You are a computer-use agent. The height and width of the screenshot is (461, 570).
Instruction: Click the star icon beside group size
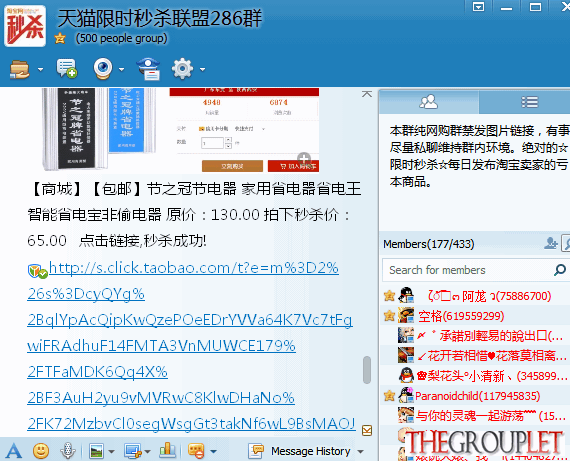click(60, 38)
